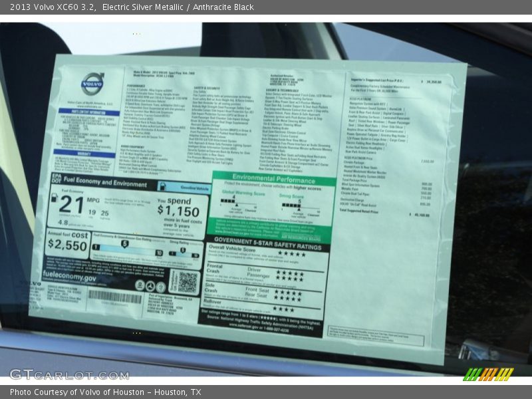Viewport: 532px width, 399px height.
Task: Click the Volvo logo on the sticker
Action: tap(93, 83)
